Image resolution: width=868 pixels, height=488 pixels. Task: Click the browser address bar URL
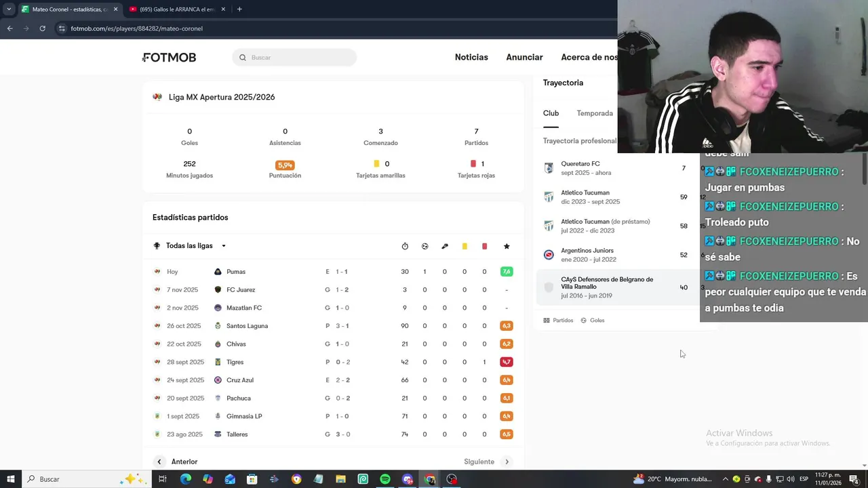pos(137,28)
